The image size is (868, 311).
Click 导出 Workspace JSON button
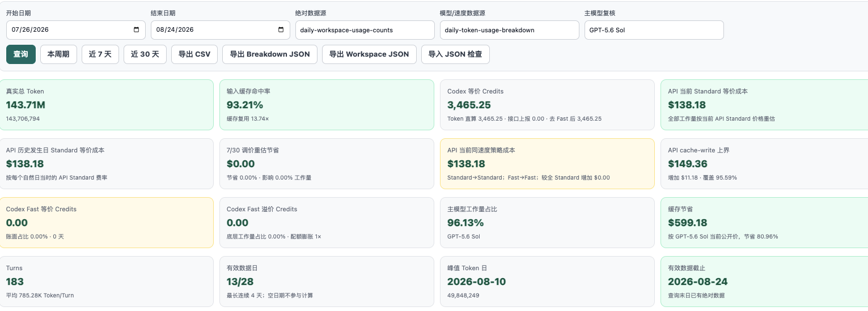click(x=369, y=54)
